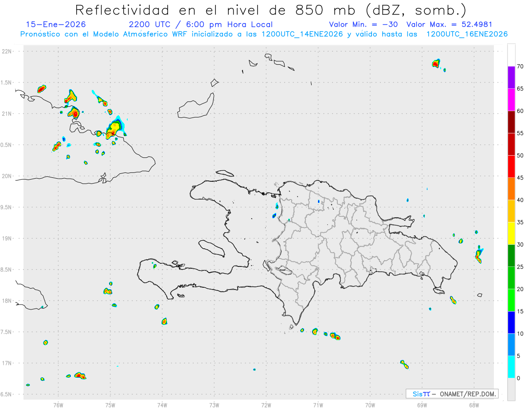Click the colorbar tick value '50'
The height and width of the screenshot is (411, 532).
[x=520, y=156]
